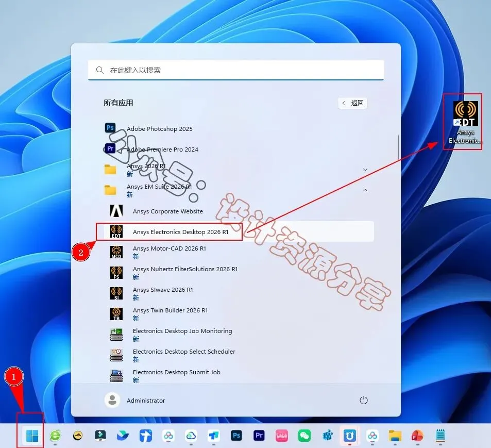Screen dimensions: 491x448
Task: Open the yellow waveform monitor icon in taskbar
Action: point(78,436)
